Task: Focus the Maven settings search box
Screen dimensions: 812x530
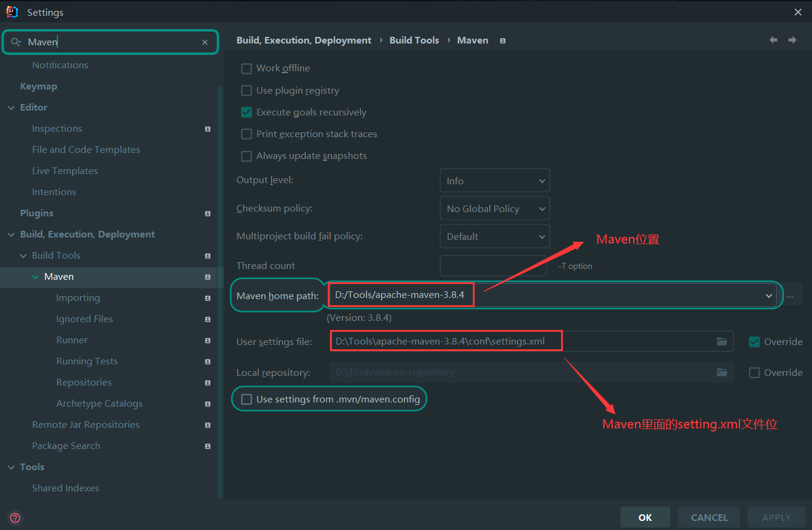Action: coord(112,42)
